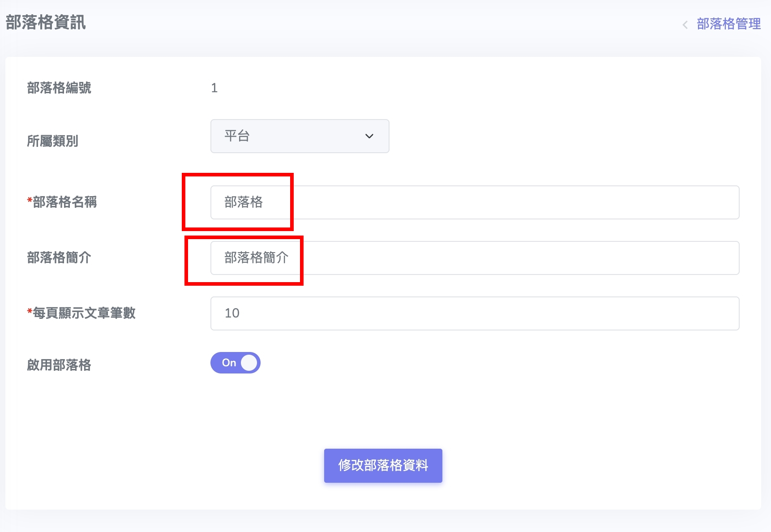Click the 部落格編號 label
The width and height of the screenshot is (771, 532).
point(59,88)
